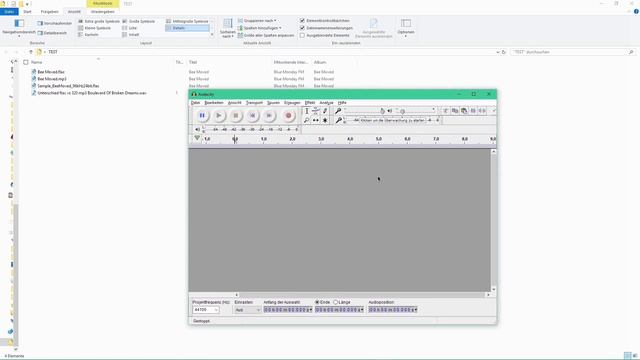Open Freigeben tab in Explorer ribbon
The width and height of the screenshot is (640, 360).
click(x=49, y=12)
